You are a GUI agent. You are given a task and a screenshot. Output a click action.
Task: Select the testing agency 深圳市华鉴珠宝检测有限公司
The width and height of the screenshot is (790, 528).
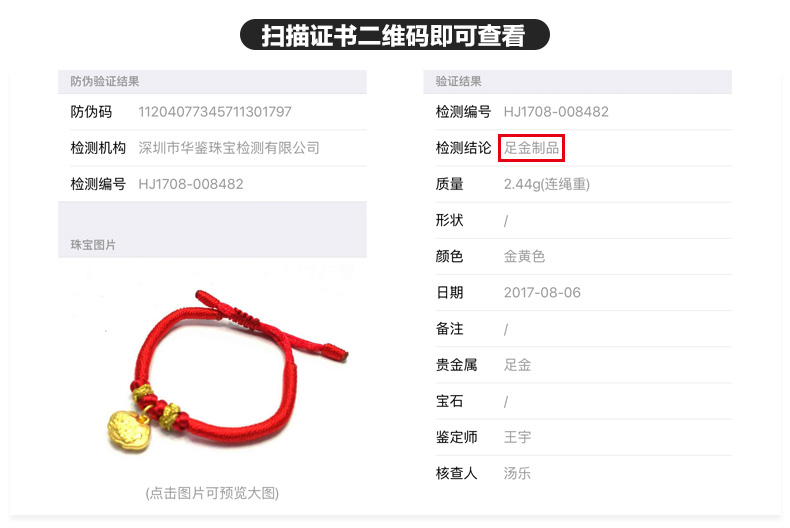pyautogui.click(x=229, y=148)
